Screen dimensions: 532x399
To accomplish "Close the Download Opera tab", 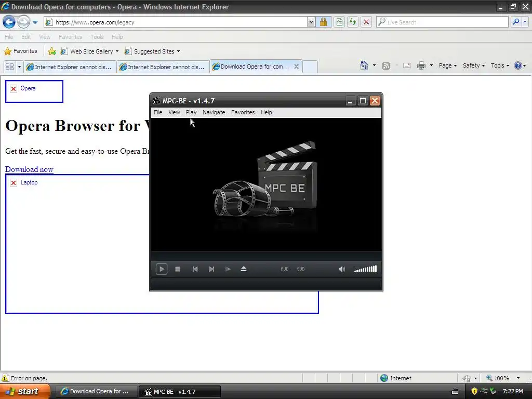I will [296, 66].
